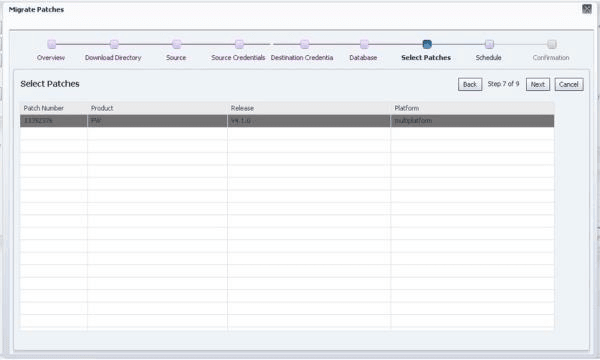
Task: Click the multiplatform cell
Action: tap(473, 121)
